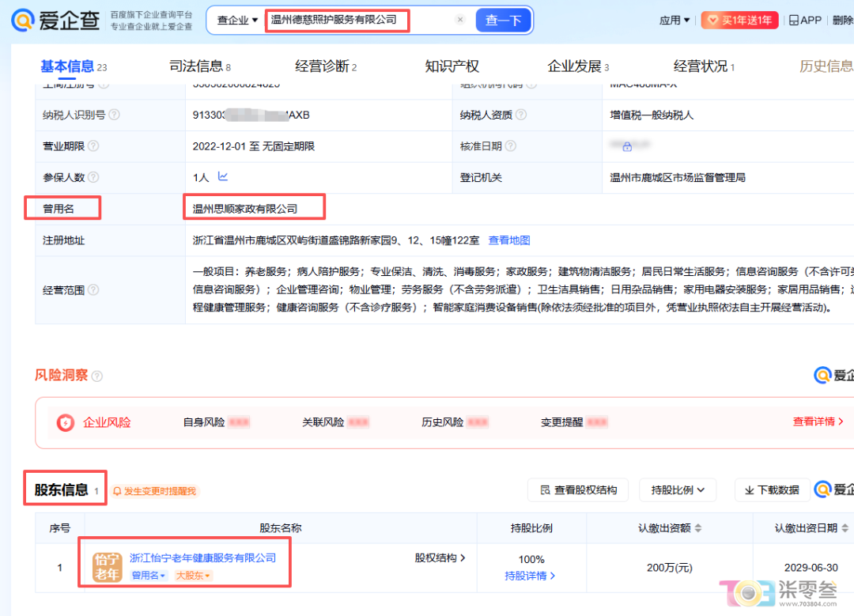Click the 关联风险 item

(x=335, y=422)
